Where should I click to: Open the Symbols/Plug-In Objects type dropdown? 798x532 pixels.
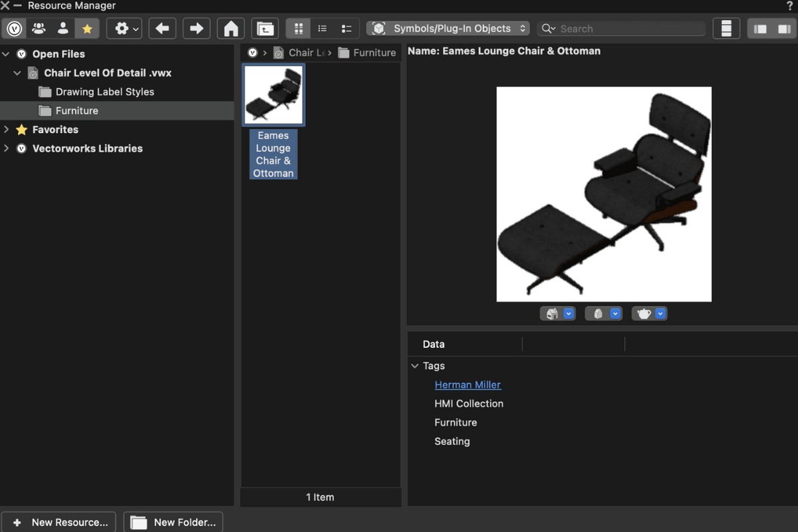[448, 29]
